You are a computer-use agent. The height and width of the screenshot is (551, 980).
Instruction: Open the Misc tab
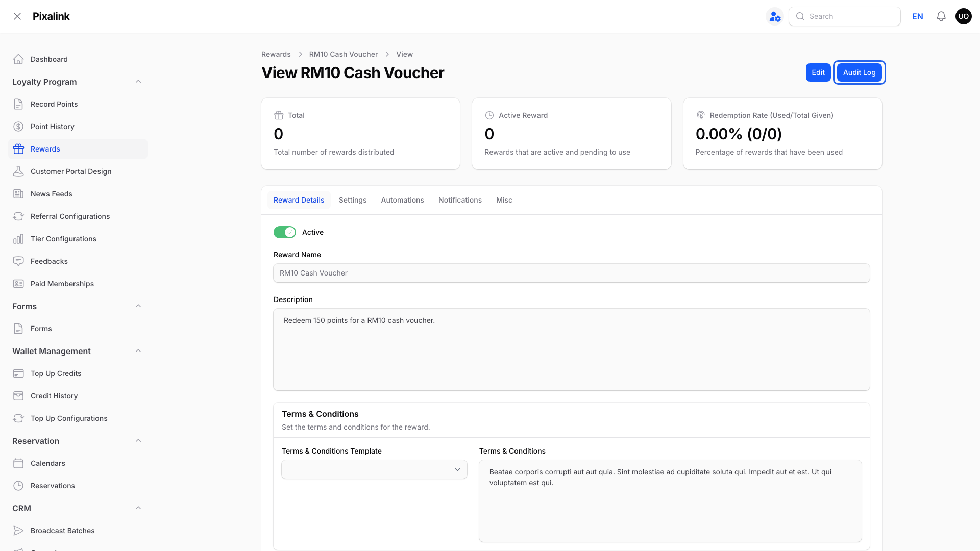504,200
